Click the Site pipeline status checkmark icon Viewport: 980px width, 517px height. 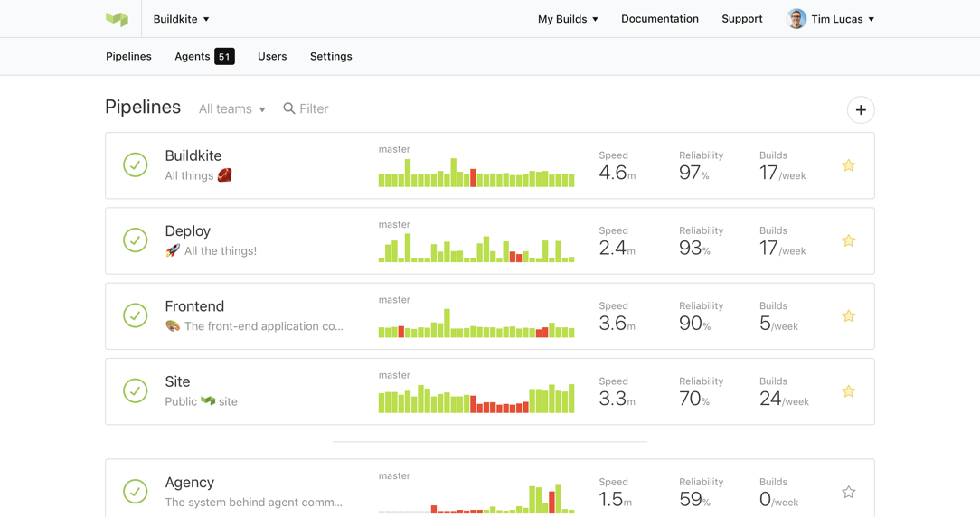(136, 391)
